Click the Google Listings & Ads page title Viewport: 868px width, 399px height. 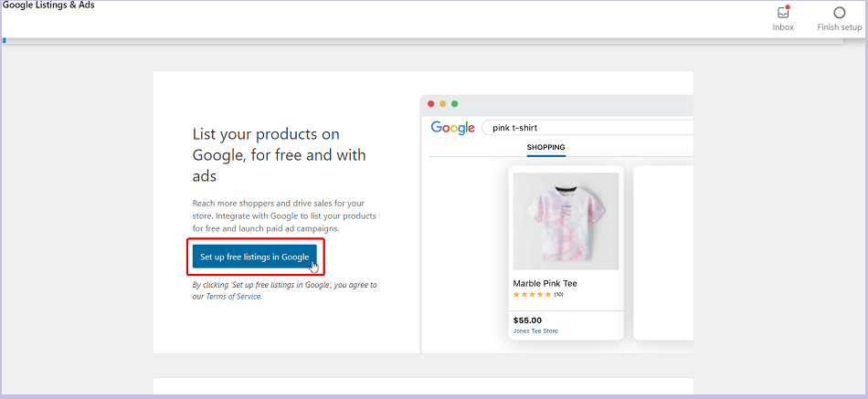click(x=48, y=5)
